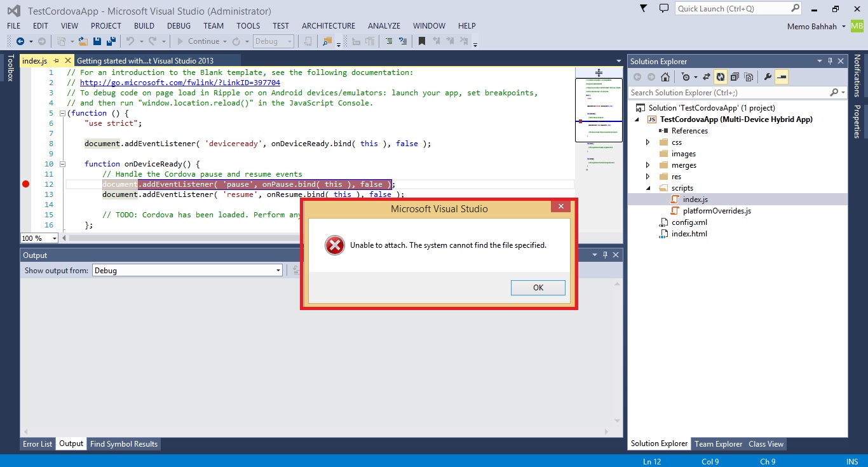Click the magnifier in Solution Explorer search box
This screenshot has height=467, width=868.
(x=834, y=93)
